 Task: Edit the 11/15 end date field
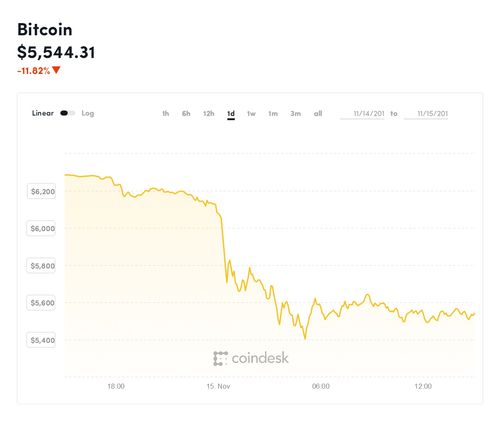click(426, 114)
